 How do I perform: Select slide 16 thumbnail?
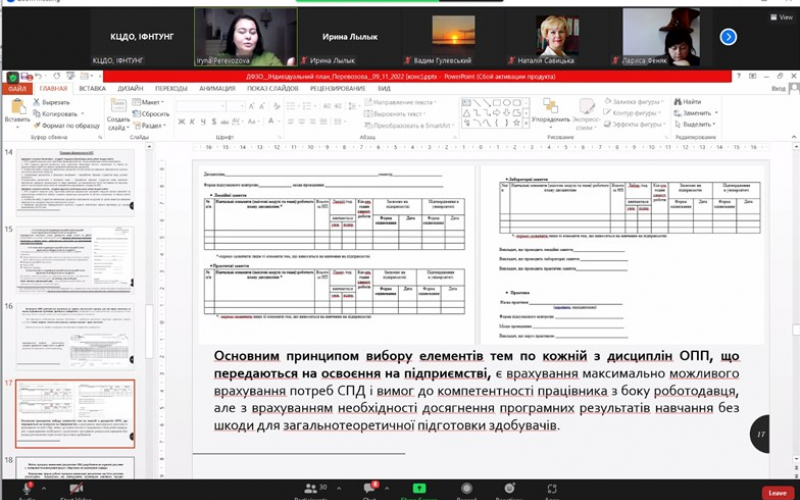[x=76, y=336]
